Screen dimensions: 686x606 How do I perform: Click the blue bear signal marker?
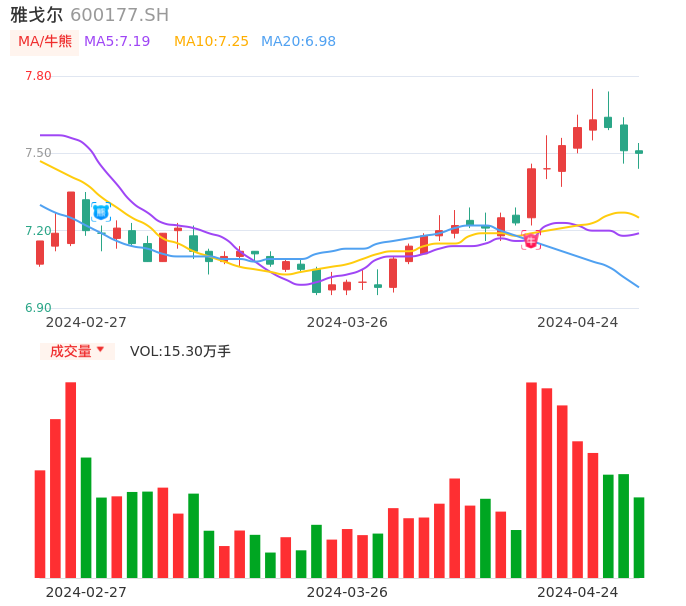[101, 213]
